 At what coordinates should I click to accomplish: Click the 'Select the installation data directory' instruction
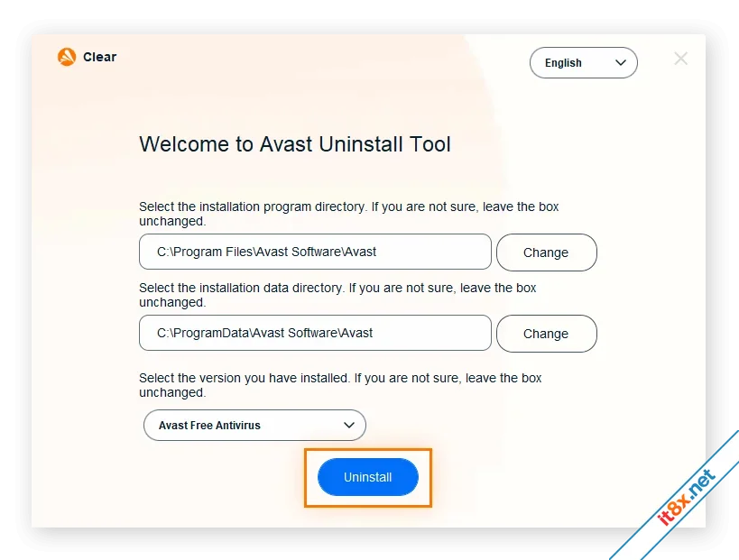coord(337,295)
